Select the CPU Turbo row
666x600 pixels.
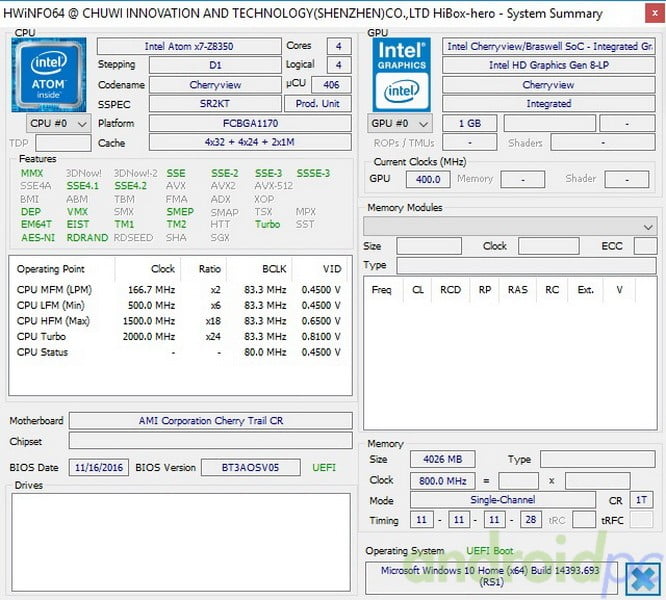180,338
